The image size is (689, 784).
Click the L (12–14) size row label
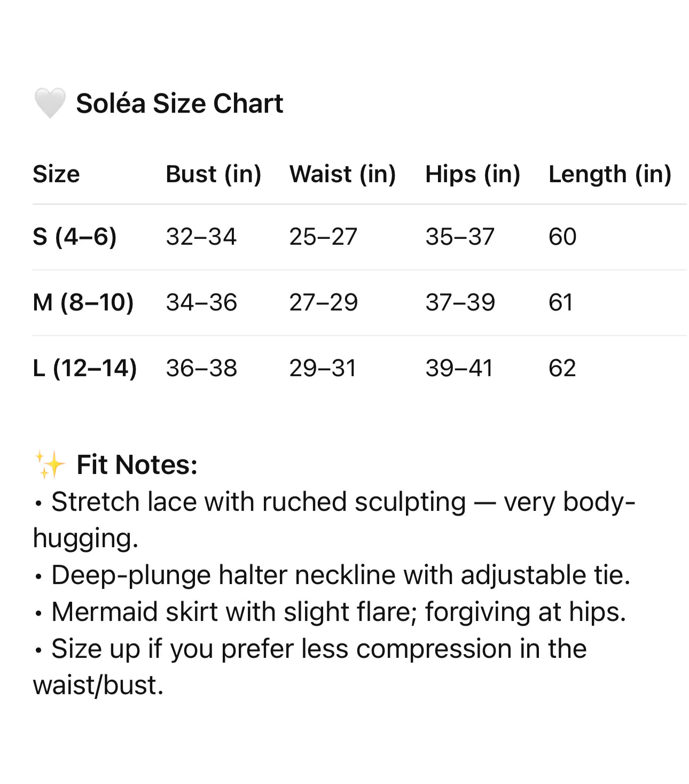[84, 368]
